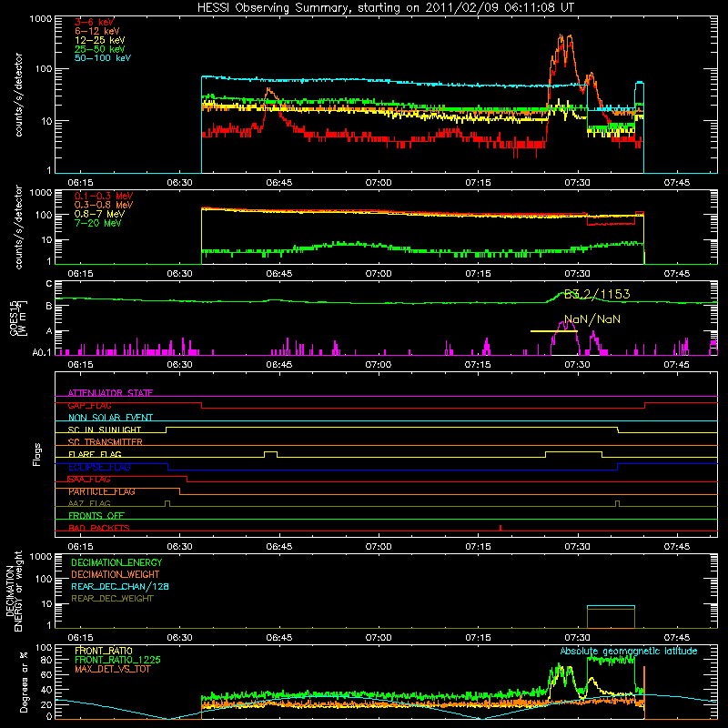This screenshot has height=728, width=728.
Task: Click the 0.1-0.3 MeV legend entry
Action: click(x=104, y=196)
